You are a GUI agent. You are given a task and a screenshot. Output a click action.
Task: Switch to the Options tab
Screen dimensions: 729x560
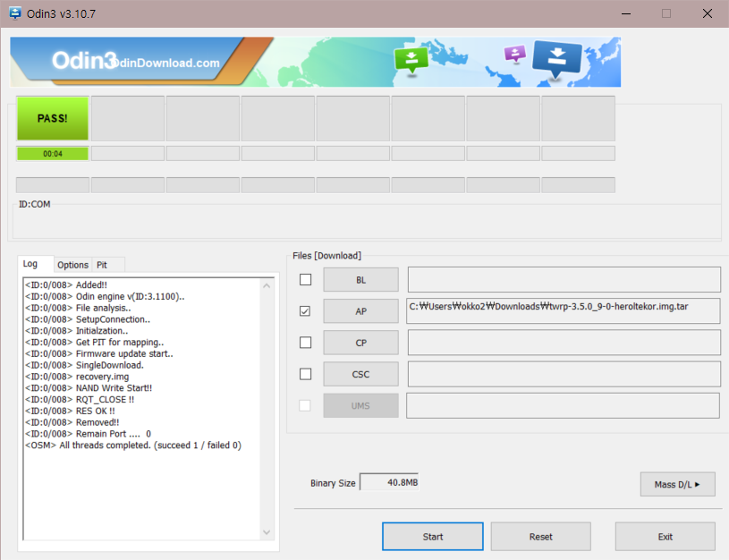tap(72, 265)
